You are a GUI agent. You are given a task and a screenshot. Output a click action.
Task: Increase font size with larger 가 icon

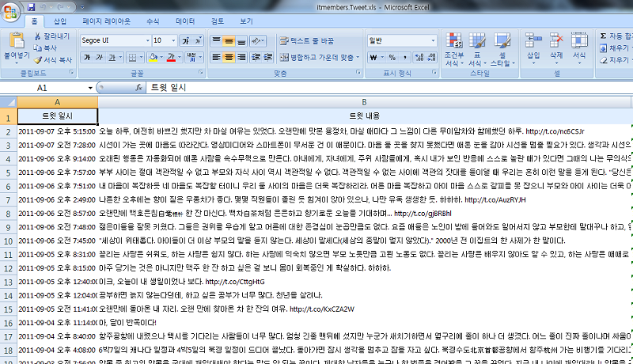pos(186,40)
